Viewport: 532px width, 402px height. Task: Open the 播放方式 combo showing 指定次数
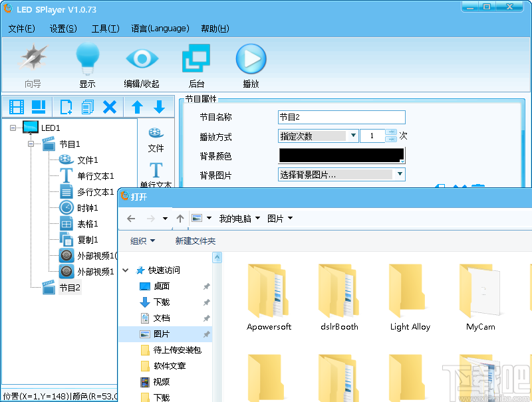317,136
